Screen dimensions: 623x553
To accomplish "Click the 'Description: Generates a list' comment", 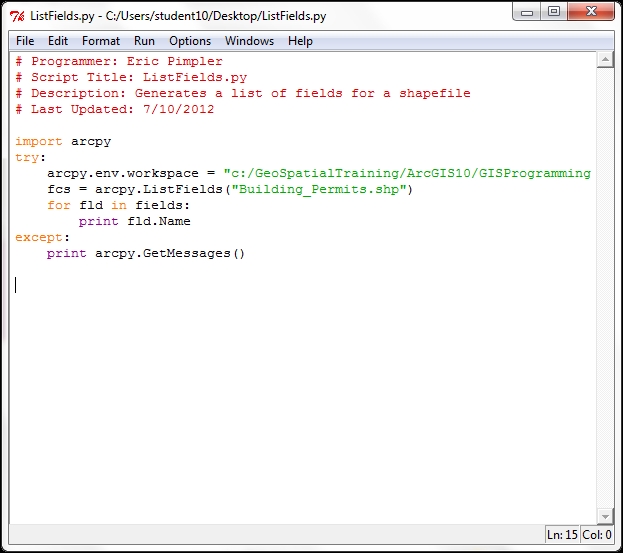I will (243, 93).
